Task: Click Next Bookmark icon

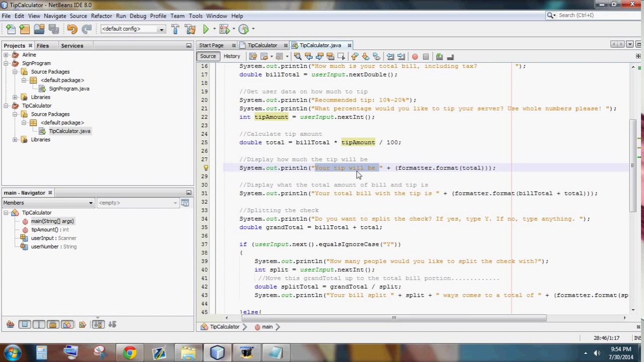Action: (366, 56)
